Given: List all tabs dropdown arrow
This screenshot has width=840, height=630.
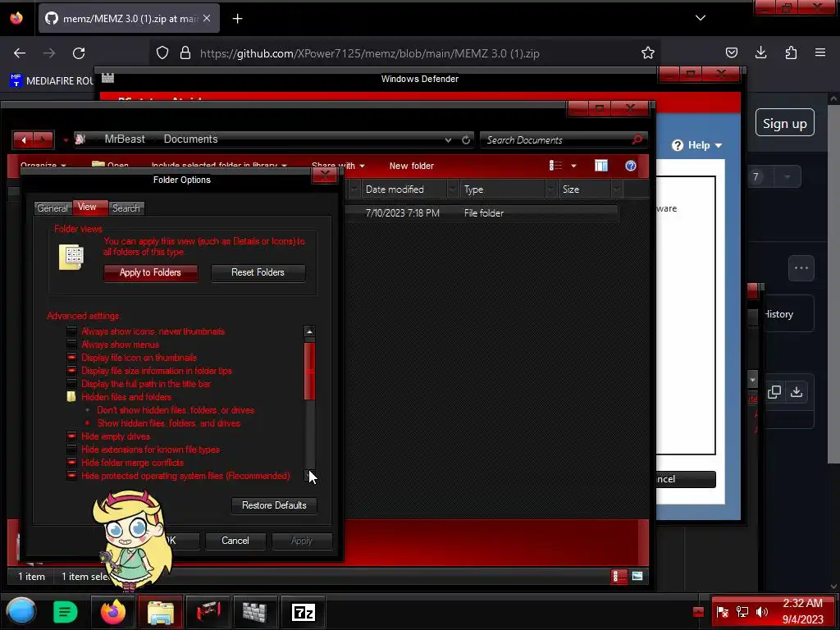Looking at the screenshot, I should click(x=701, y=18).
